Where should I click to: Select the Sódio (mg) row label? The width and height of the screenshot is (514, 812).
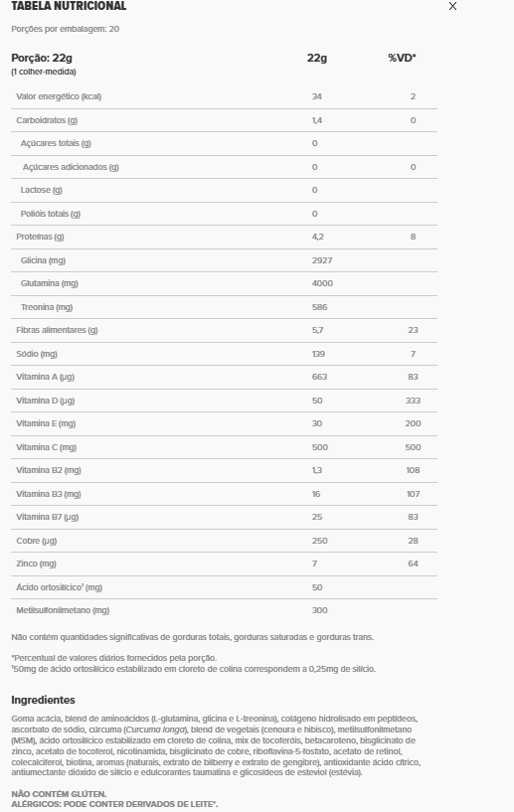[36, 354]
